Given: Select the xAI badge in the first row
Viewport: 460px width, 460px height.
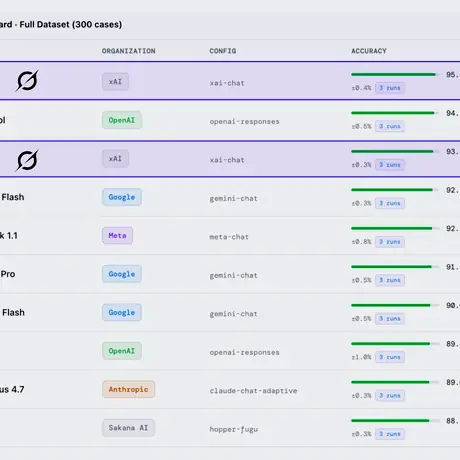Looking at the screenshot, I should (x=115, y=82).
